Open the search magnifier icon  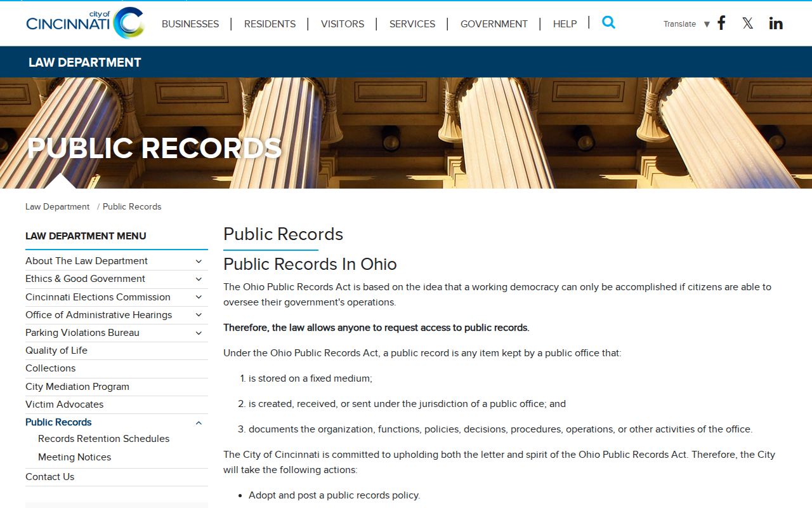pos(608,22)
